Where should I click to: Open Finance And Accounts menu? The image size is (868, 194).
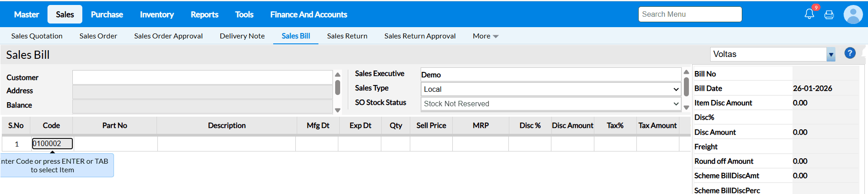click(308, 14)
